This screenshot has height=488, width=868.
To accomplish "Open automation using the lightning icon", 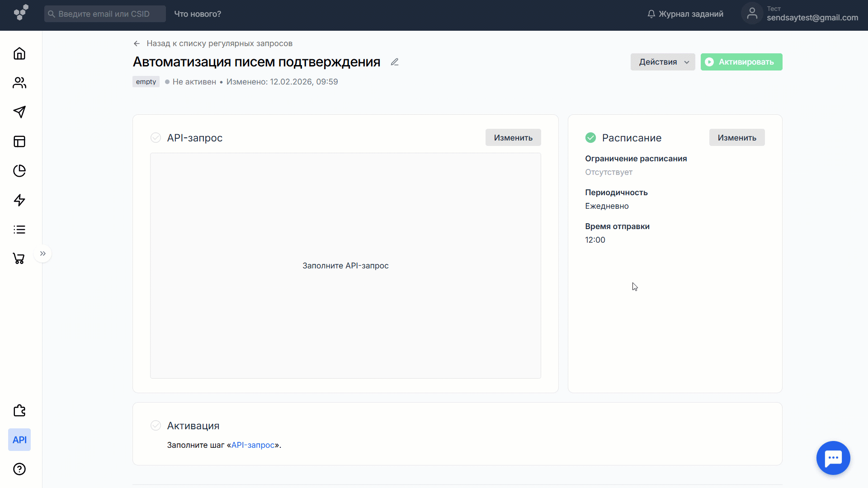I will 19,200.
